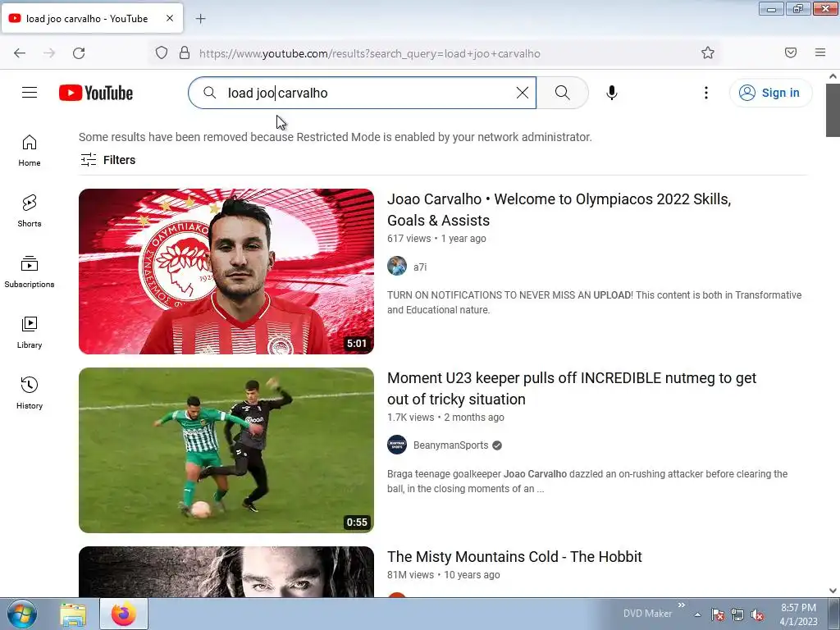The width and height of the screenshot is (840, 630).
Task: Go to Home in sidebar
Action: [30, 151]
